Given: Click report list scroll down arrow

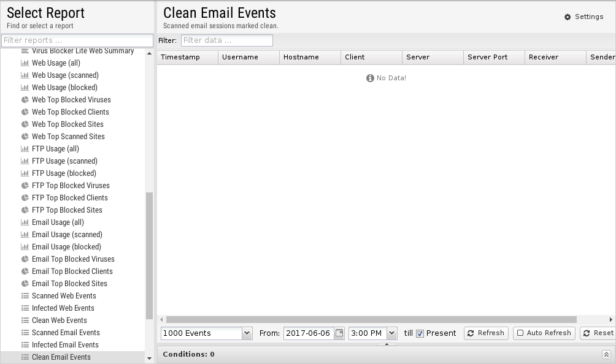Looking at the screenshot, I should click(x=149, y=358).
